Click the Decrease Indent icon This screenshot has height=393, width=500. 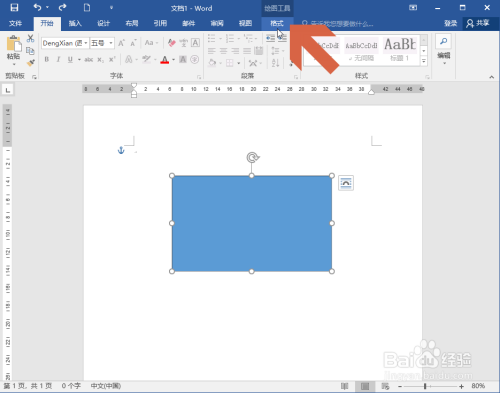pos(270,39)
